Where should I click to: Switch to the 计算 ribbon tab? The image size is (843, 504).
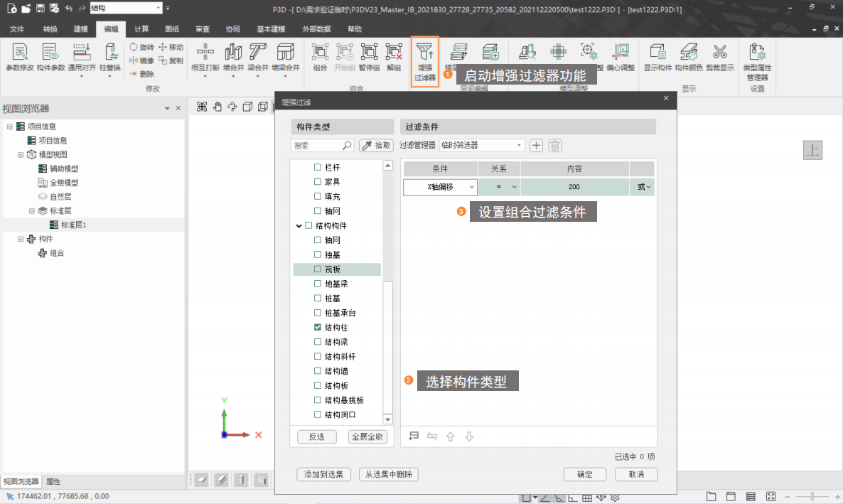[141, 29]
